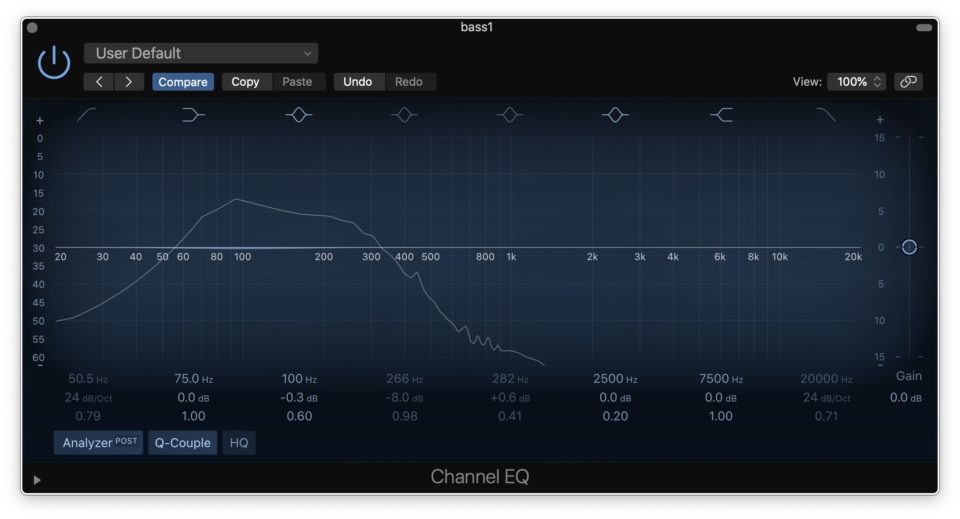Click the Copy button

pos(245,82)
